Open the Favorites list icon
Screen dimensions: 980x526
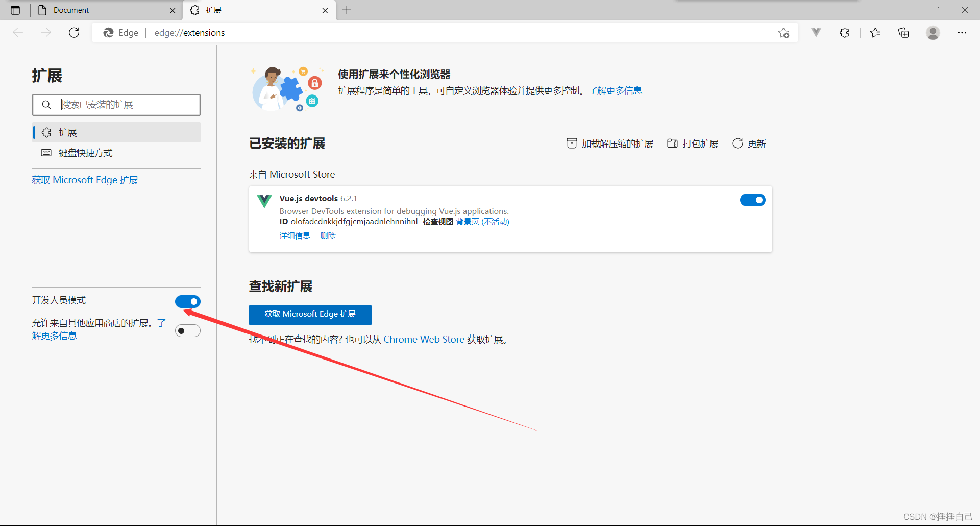[875, 33]
